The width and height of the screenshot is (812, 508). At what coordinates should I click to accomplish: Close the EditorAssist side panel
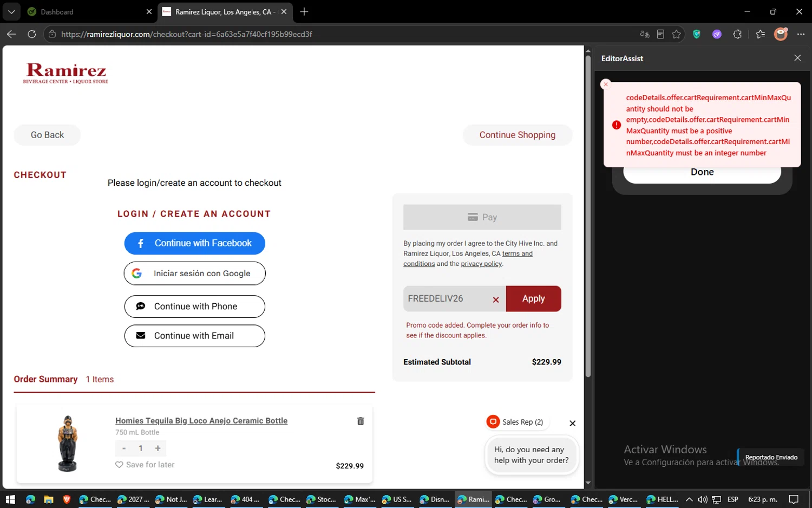(797, 58)
